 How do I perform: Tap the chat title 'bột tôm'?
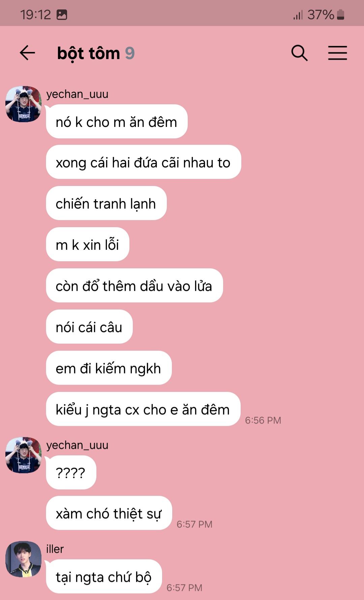(89, 53)
